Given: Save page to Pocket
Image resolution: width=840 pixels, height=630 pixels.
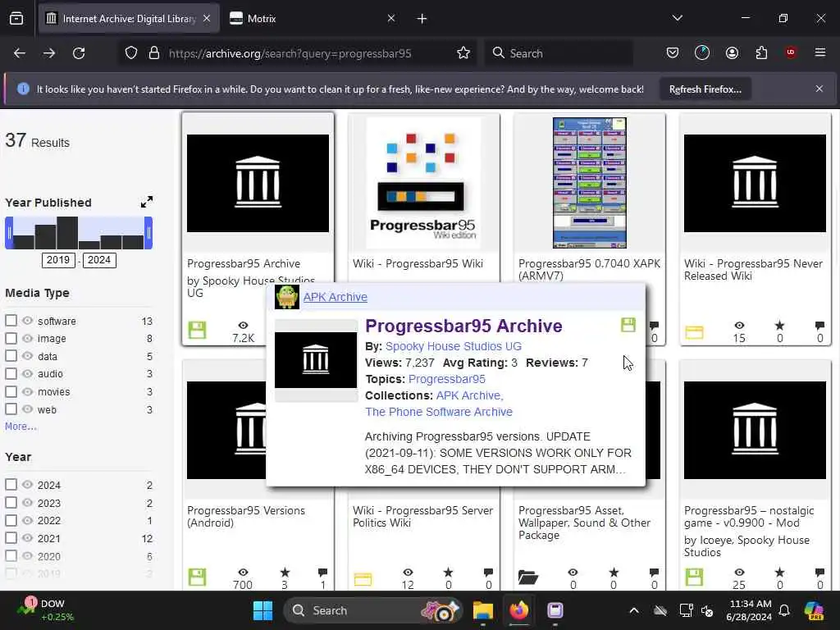Looking at the screenshot, I should tap(673, 53).
